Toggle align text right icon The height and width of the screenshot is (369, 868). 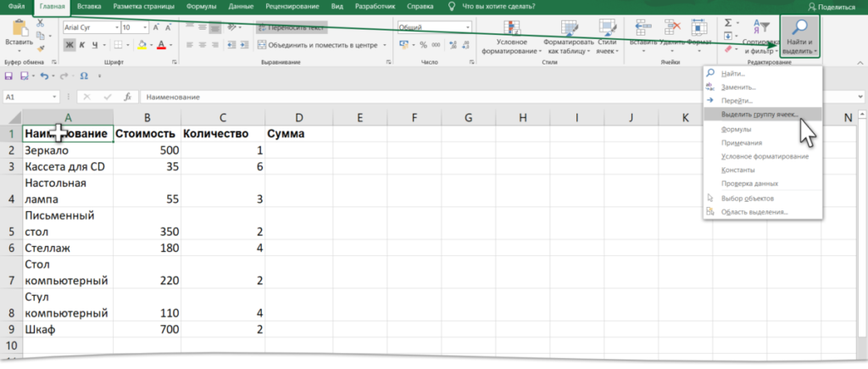pos(214,45)
